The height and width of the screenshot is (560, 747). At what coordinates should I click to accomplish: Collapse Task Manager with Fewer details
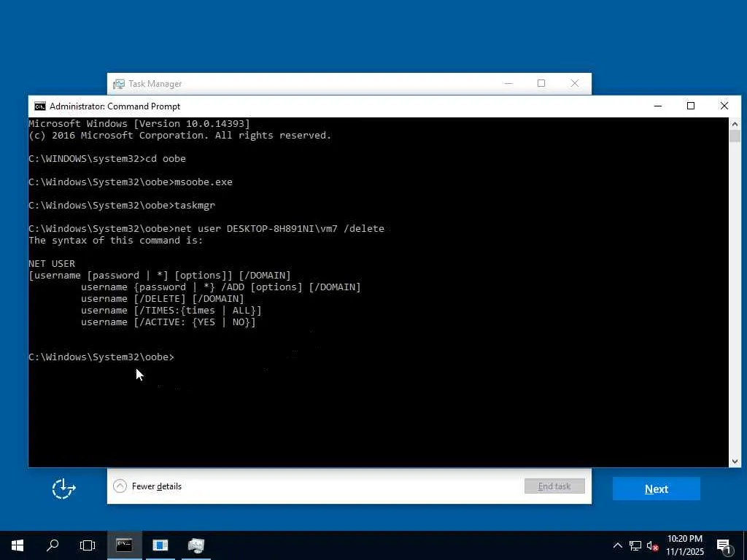(x=147, y=486)
